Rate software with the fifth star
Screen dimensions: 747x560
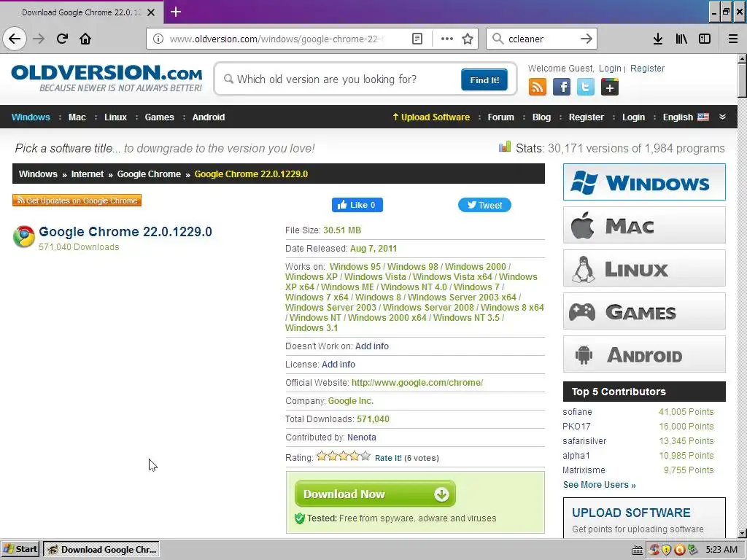pos(365,456)
